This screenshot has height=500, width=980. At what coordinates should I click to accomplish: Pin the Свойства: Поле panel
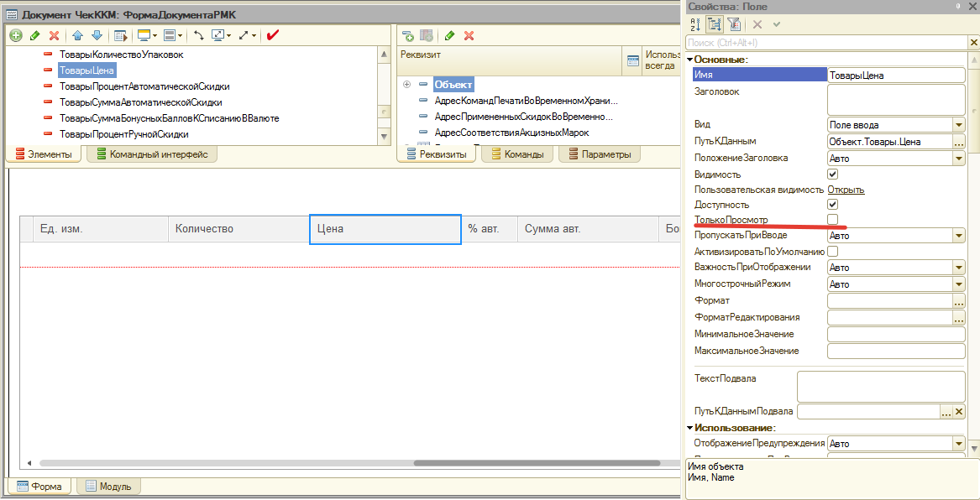point(956,6)
